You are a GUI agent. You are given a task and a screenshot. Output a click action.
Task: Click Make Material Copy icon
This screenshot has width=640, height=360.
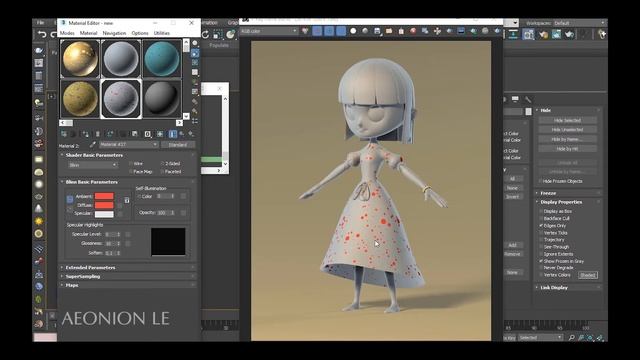pos(110,134)
